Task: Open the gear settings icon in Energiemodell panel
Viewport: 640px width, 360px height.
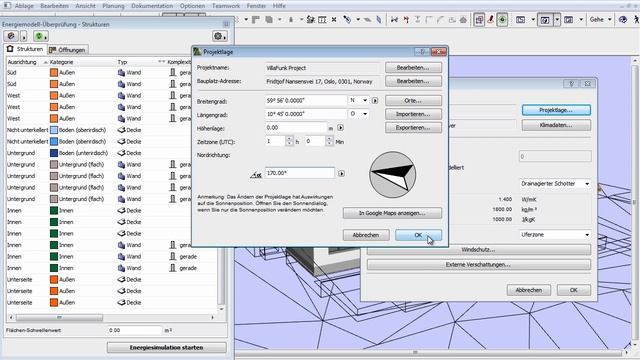Action: [220, 36]
